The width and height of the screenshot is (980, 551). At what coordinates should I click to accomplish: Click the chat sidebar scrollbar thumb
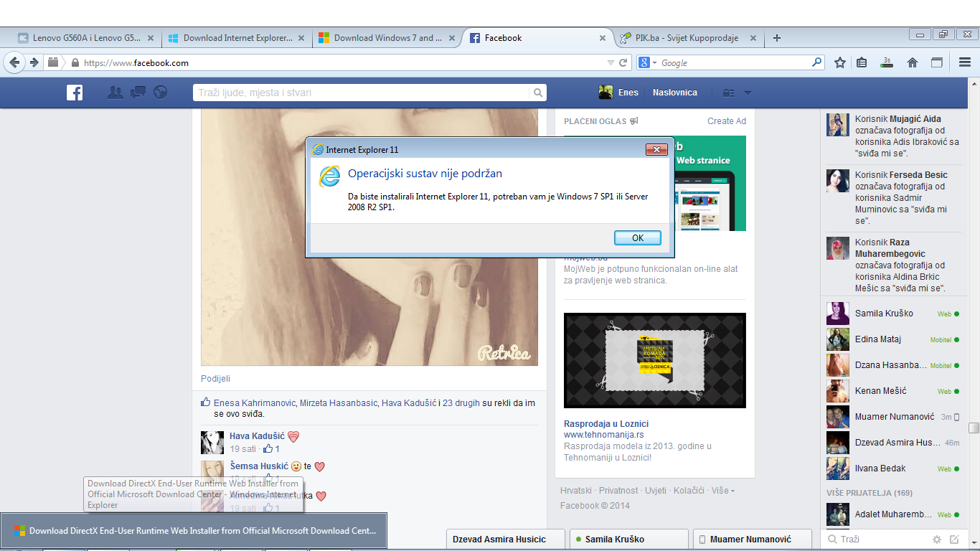pos(974,428)
